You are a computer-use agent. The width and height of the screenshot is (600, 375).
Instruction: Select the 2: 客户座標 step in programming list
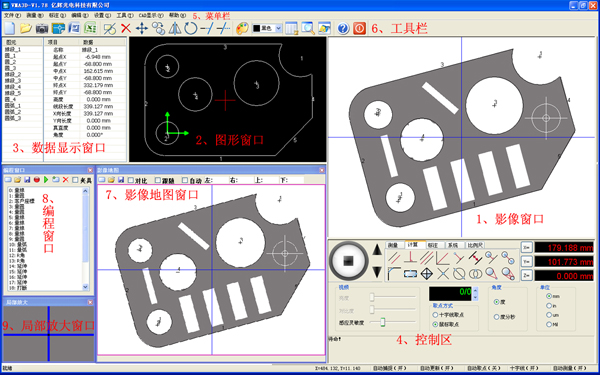[21, 201]
